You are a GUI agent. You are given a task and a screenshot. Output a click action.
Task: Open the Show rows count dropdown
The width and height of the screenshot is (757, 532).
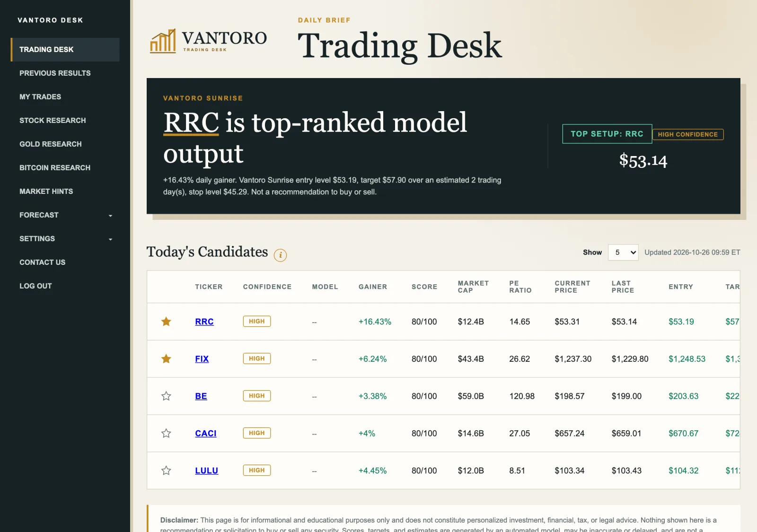pos(623,253)
